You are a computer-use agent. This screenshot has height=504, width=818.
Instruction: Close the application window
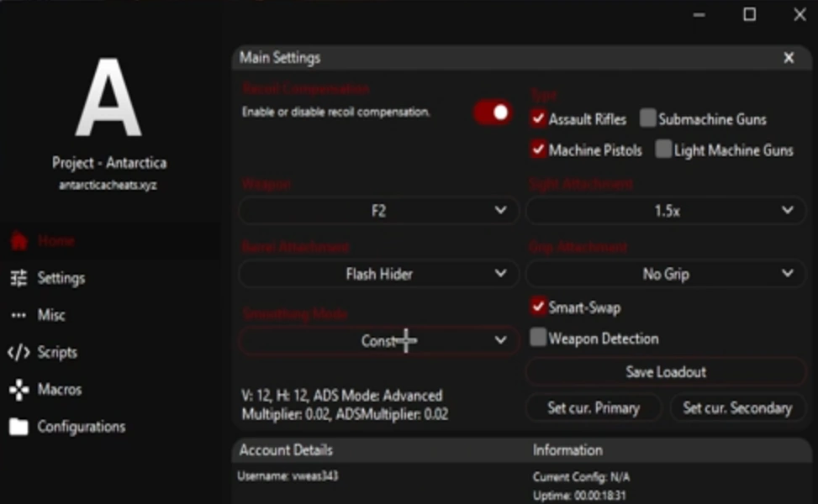(x=800, y=14)
